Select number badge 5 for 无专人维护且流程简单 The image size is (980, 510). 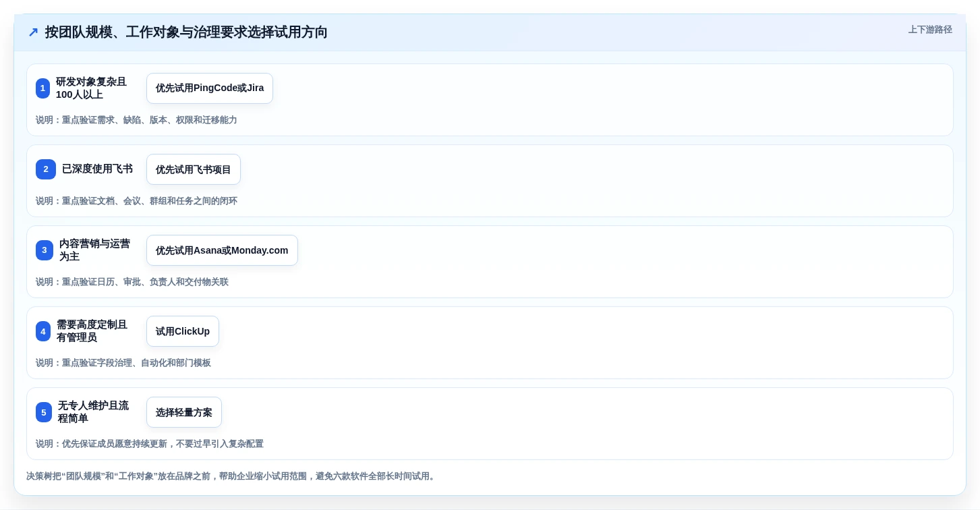pyautogui.click(x=44, y=412)
